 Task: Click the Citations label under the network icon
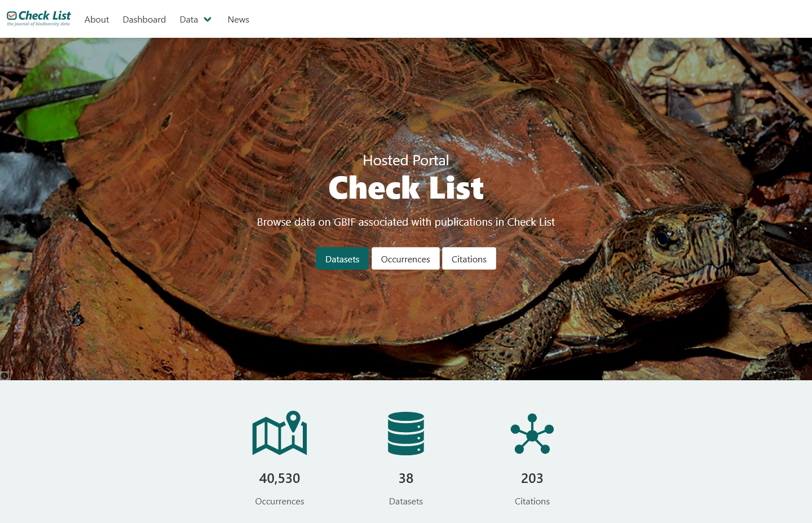click(x=532, y=501)
